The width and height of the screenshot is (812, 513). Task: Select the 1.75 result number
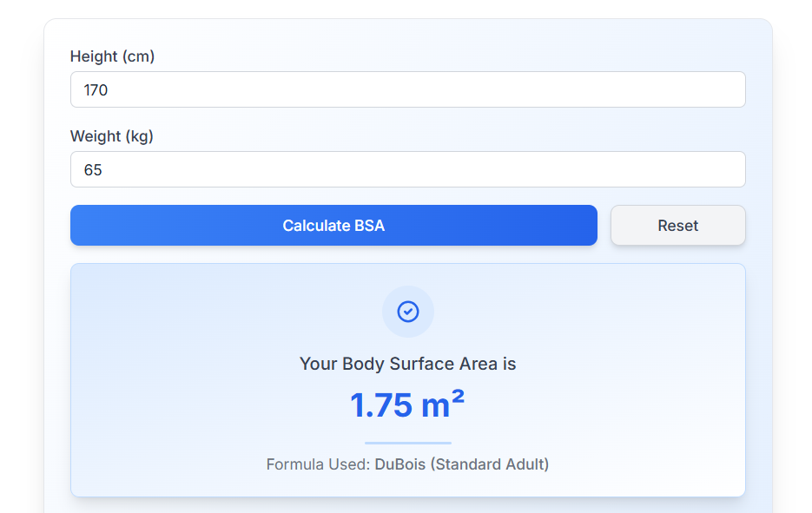point(380,405)
